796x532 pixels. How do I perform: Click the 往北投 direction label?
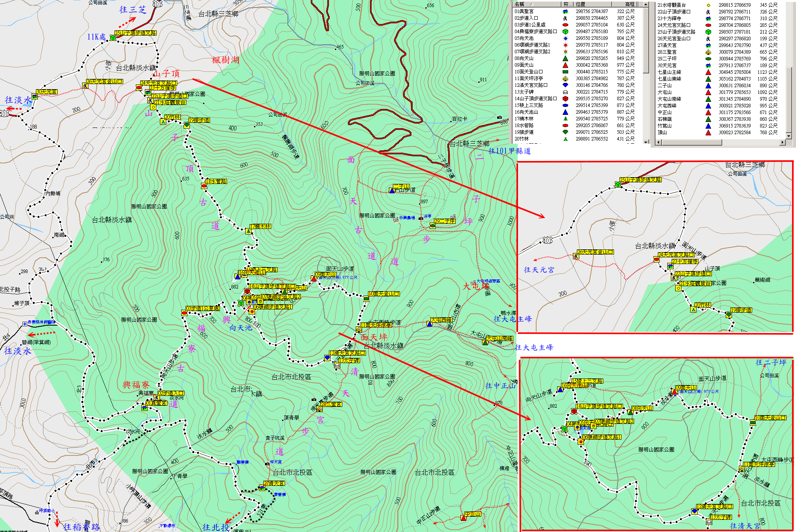(216, 527)
